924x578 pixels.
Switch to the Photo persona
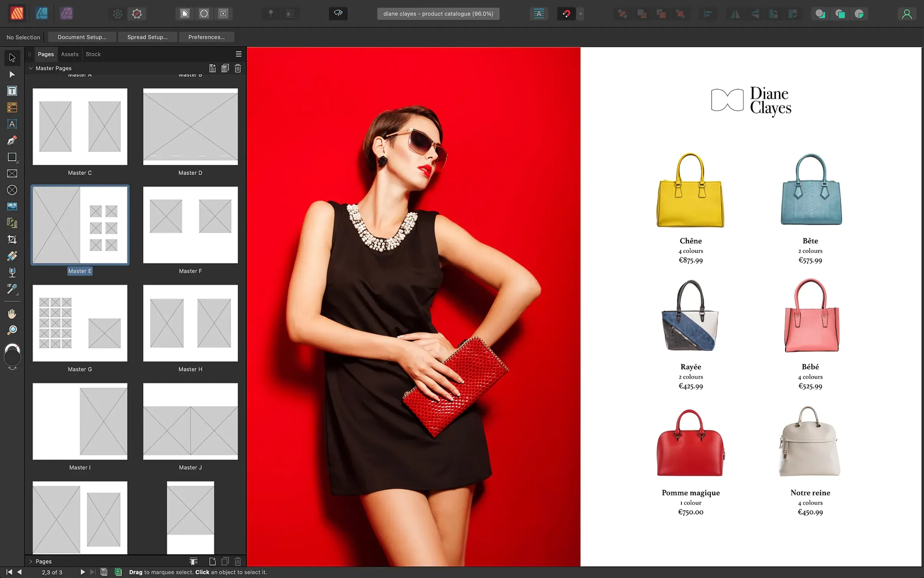[x=66, y=13]
